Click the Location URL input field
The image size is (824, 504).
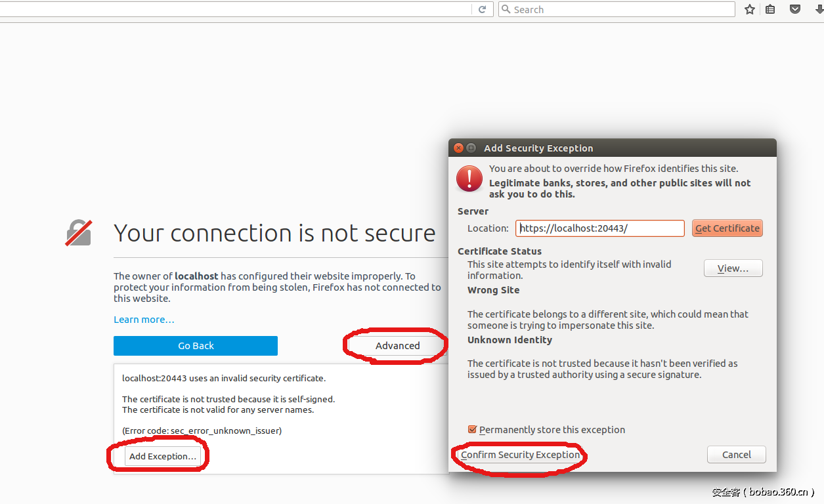(599, 228)
